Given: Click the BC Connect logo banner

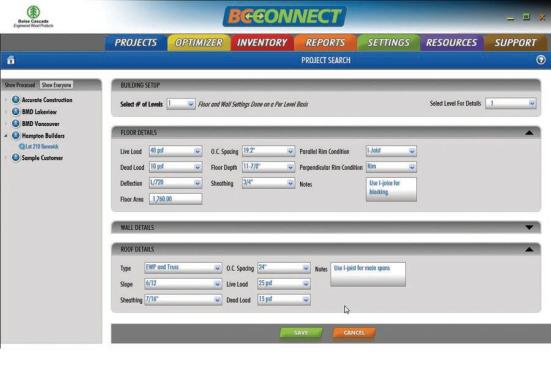Looking at the screenshot, I should click(284, 16).
